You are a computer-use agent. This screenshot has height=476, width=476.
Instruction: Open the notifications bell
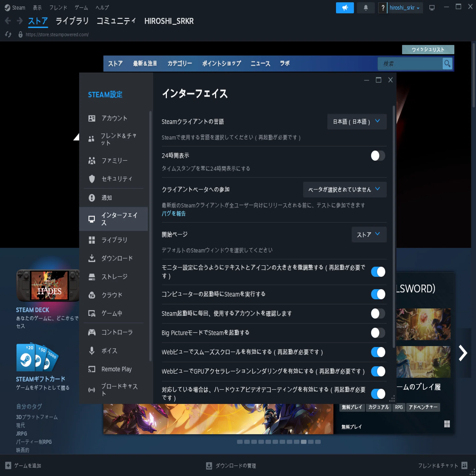[366, 8]
